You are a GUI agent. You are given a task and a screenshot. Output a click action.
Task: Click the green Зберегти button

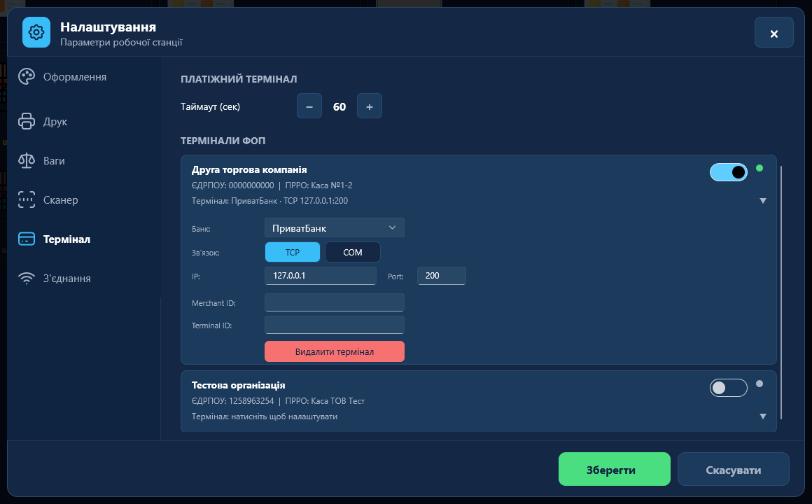click(x=614, y=469)
